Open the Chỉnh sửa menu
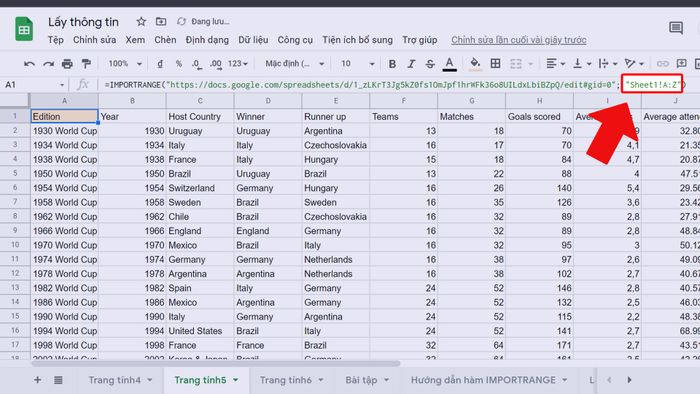Screen dimensions: 700x394 pyautogui.click(x=95, y=40)
